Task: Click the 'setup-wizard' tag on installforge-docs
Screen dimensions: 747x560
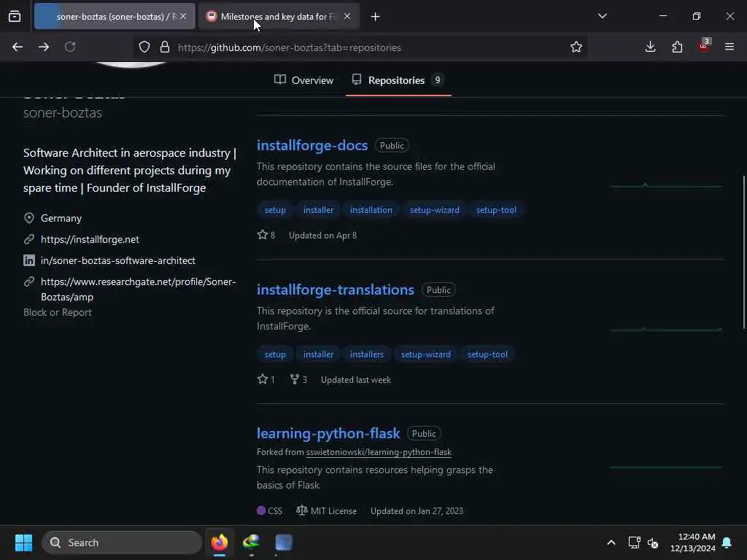Action: click(435, 210)
